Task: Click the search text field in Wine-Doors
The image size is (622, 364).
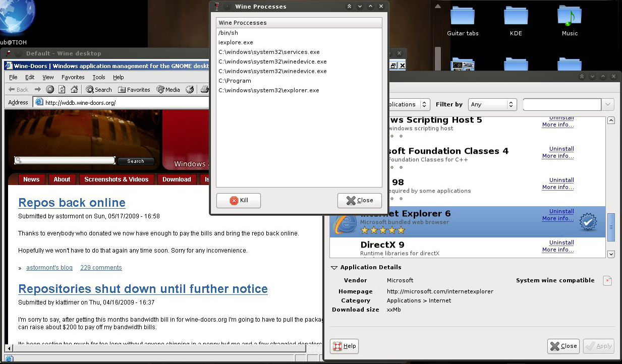Action: click(x=562, y=104)
